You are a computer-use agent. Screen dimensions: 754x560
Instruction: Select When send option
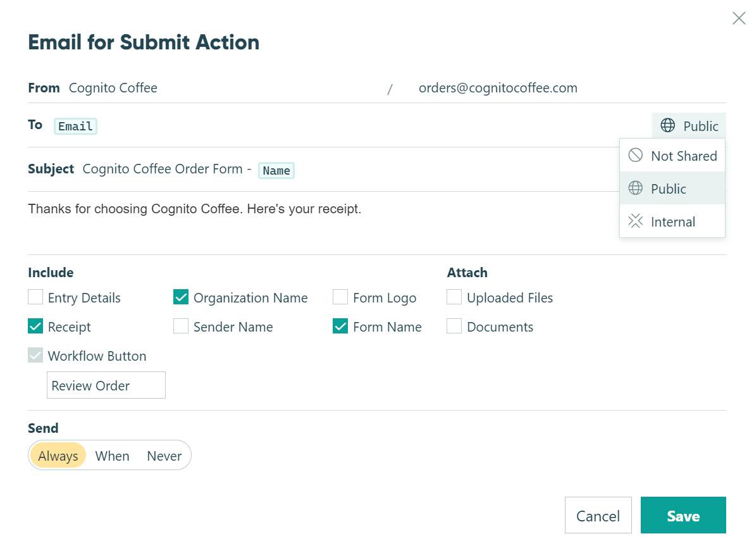pyautogui.click(x=112, y=455)
